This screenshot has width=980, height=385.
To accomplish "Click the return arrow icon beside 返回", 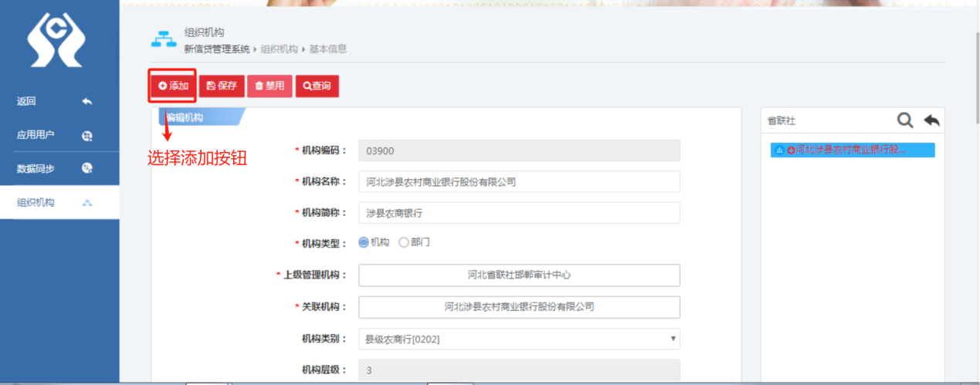I will pyautogui.click(x=87, y=102).
